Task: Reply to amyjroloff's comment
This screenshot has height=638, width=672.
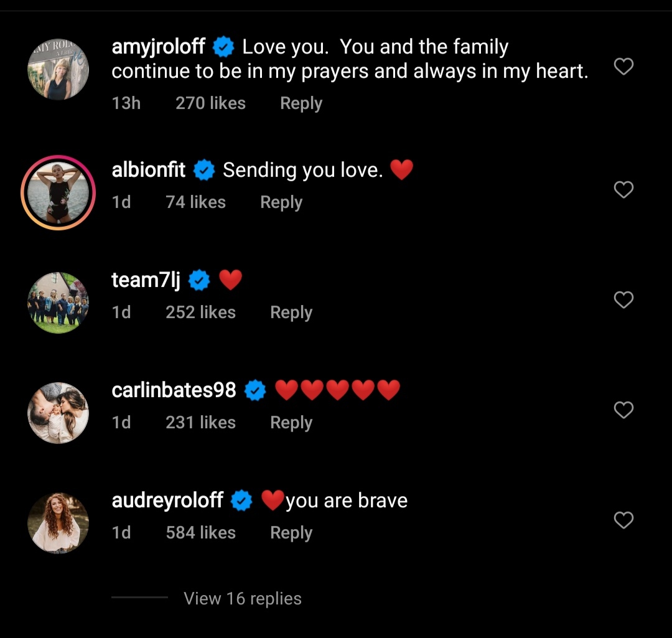Action: 301,103
